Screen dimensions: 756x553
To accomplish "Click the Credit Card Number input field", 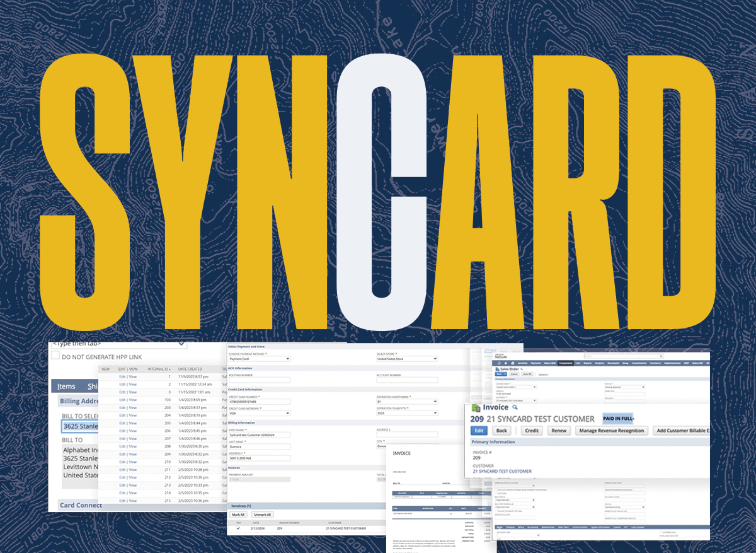I will click(x=259, y=402).
